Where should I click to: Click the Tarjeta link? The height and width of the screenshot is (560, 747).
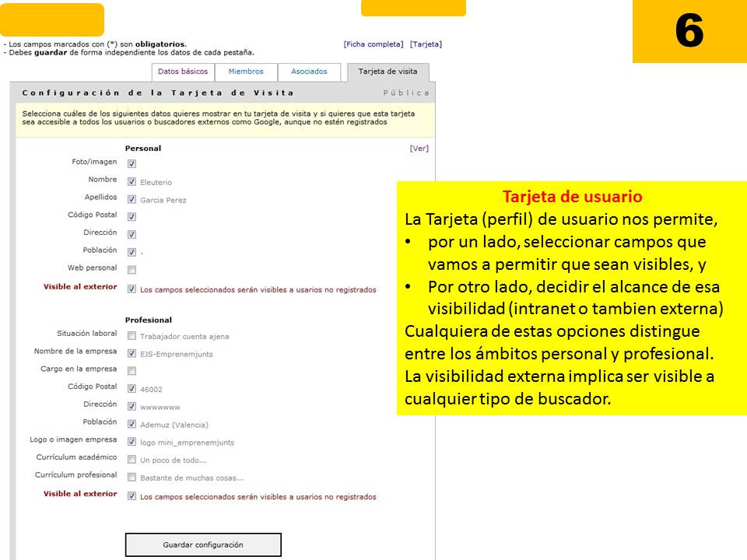426,44
